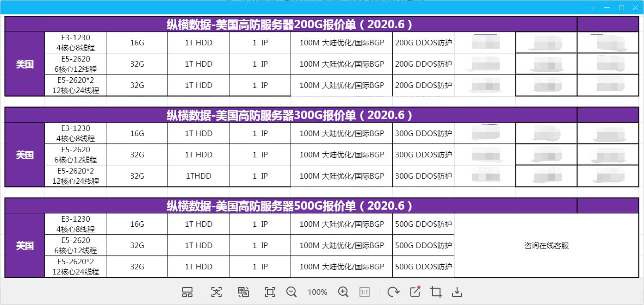Select the crop tool
644x305 pixels.
coord(436,292)
